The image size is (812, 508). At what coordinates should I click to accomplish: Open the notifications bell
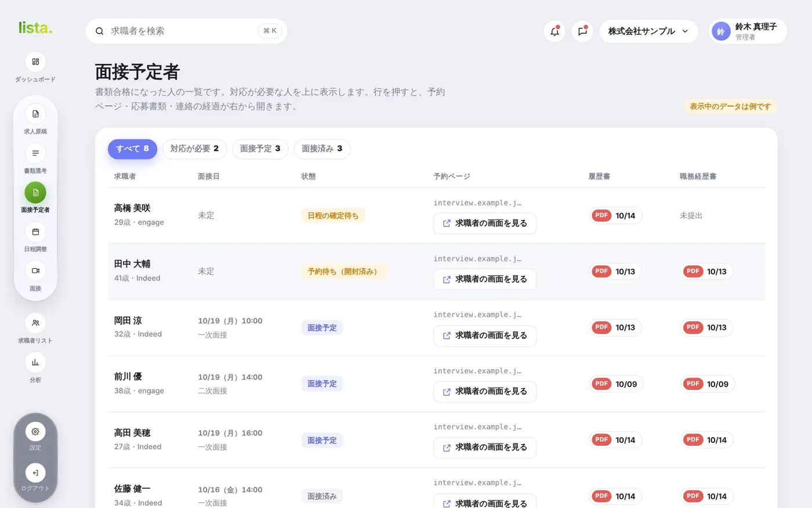tap(554, 31)
